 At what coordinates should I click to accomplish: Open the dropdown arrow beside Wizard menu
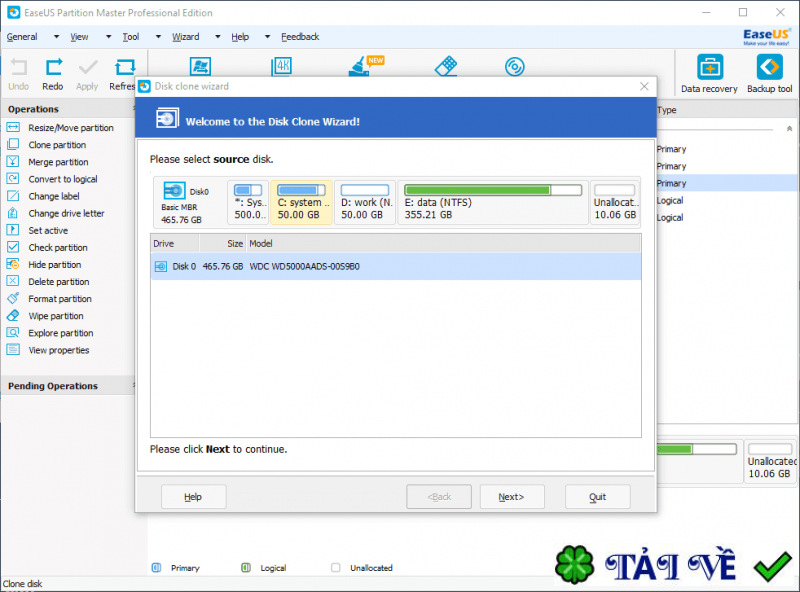click(215, 36)
